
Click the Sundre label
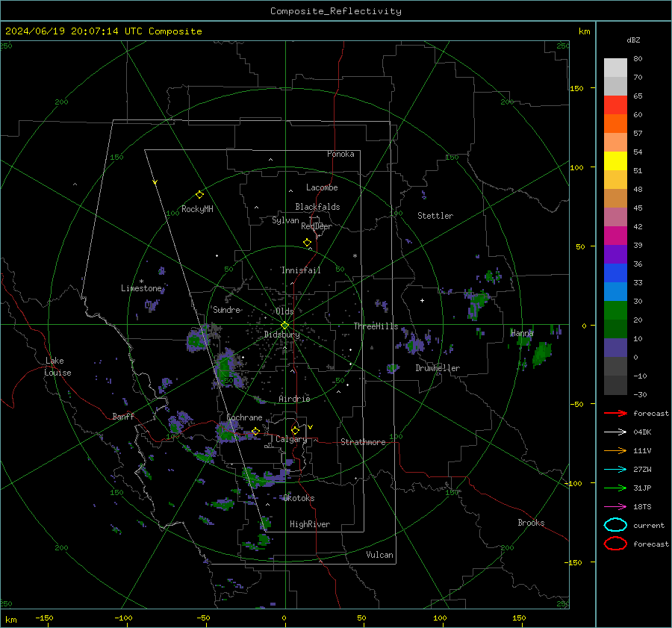click(x=227, y=309)
